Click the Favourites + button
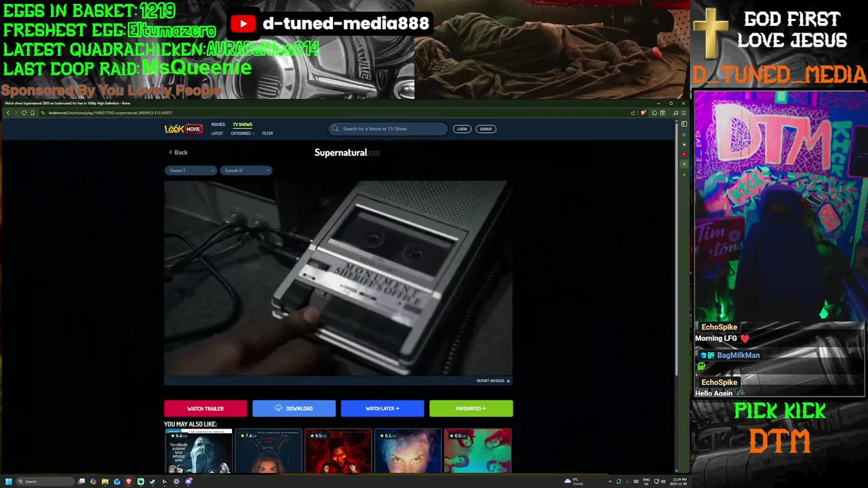This screenshot has width=868, height=488. [x=471, y=409]
